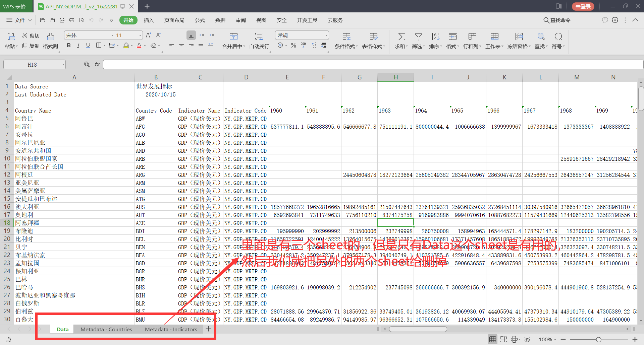Click the increase indent icon
This screenshot has width=644, height=345.
tap(212, 35)
